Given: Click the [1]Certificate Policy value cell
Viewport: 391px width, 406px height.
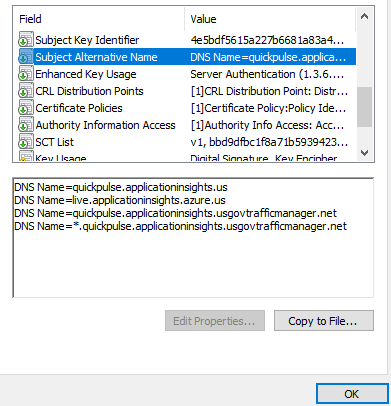Looking at the screenshot, I should tap(268, 108).
